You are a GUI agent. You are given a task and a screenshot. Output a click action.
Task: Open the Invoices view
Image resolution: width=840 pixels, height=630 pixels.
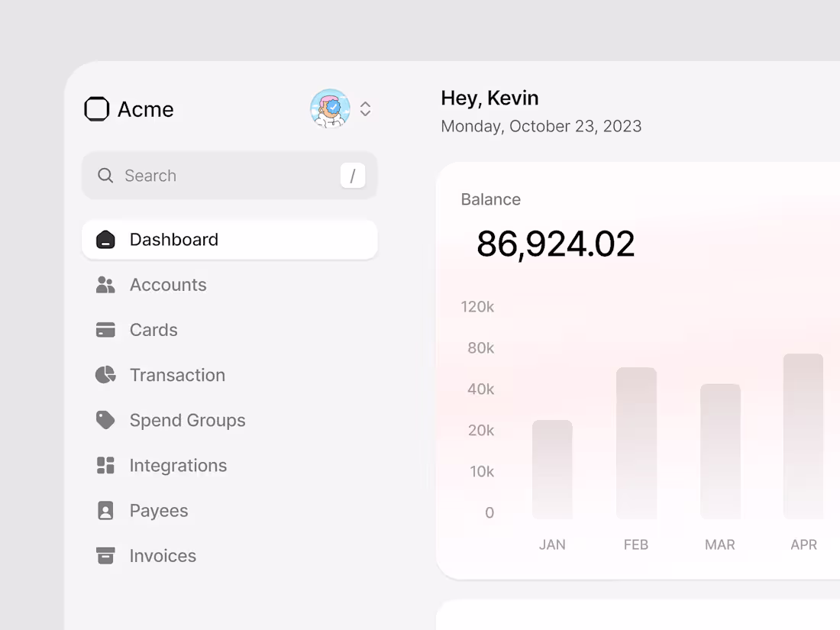coord(163,555)
